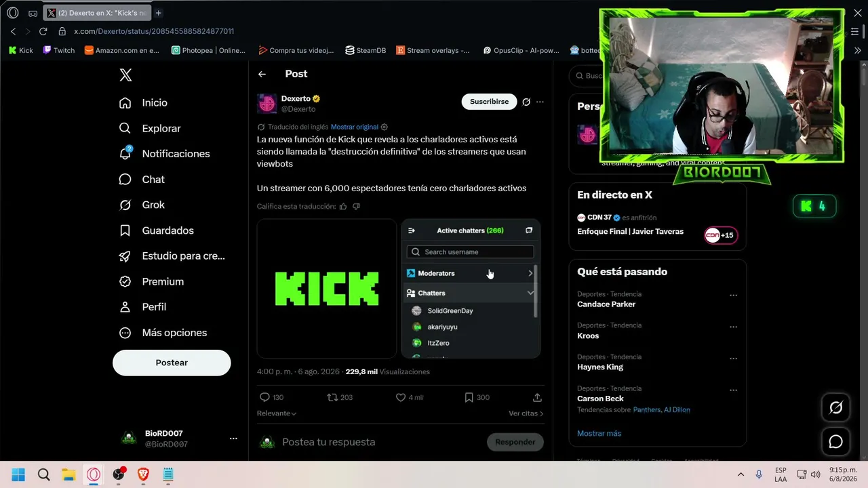Open the Photopea bookmark
The height and width of the screenshot is (488, 868).
pyautogui.click(x=208, y=50)
